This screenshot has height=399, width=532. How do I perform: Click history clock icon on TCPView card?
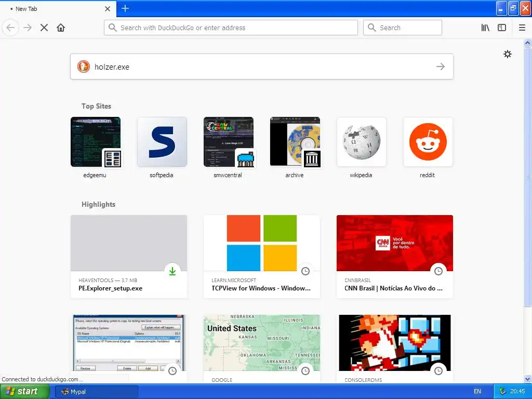pos(305,271)
